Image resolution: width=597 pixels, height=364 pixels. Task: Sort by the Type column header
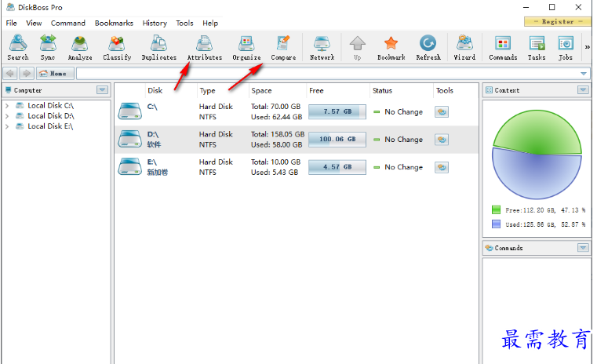point(208,90)
